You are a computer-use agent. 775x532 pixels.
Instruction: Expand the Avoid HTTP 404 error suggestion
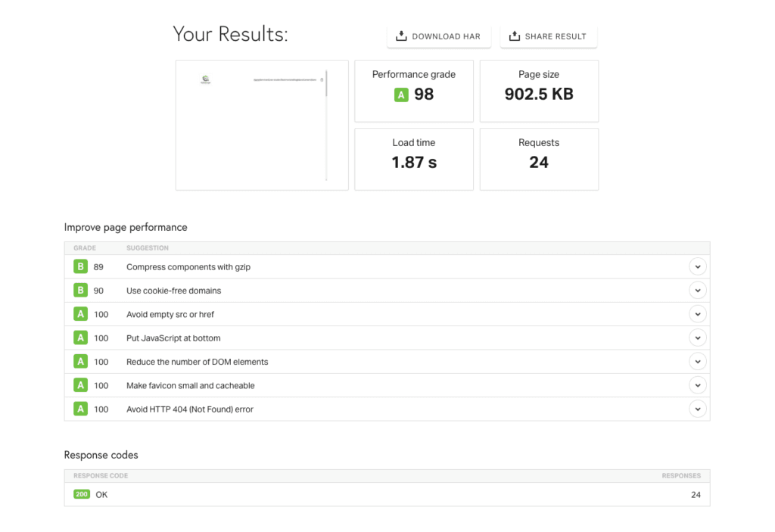[x=697, y=409]
